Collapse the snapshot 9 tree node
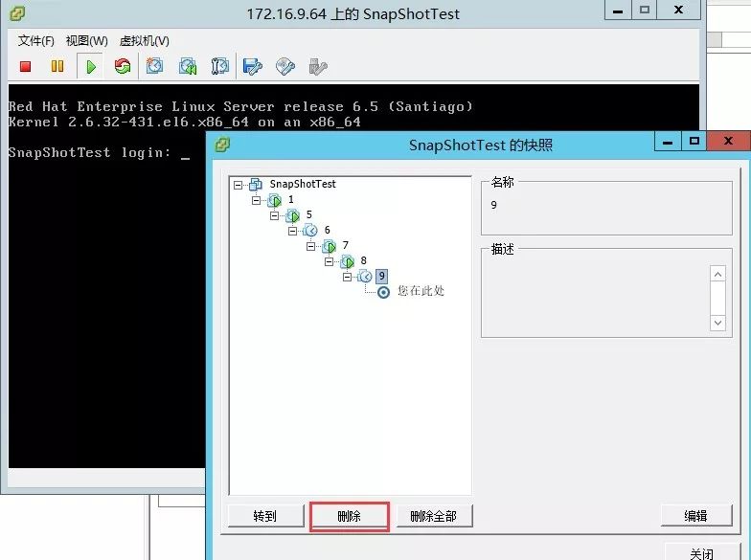 click(347, 277)
